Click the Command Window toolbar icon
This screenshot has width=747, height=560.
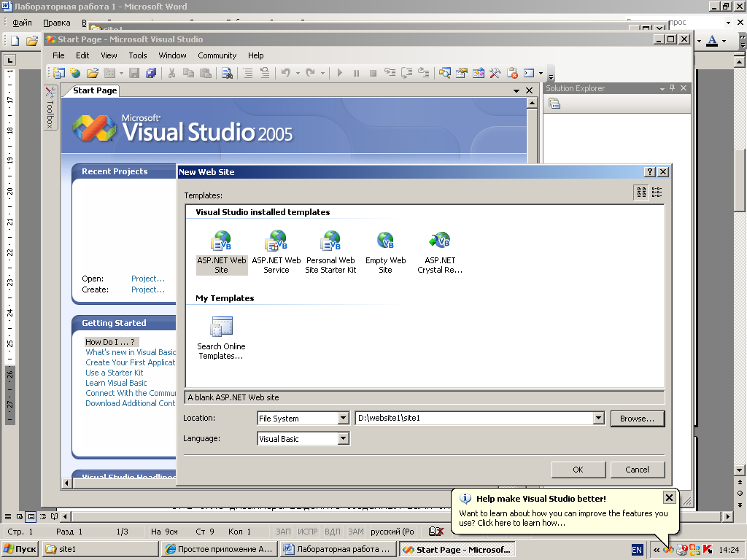[x=529, y=73]
